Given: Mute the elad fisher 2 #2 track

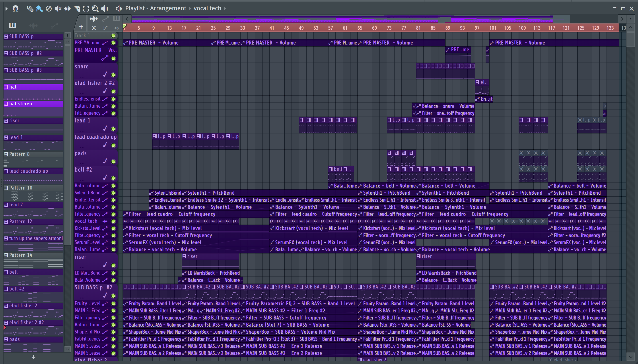Looking at the screenshot, I should coord(113,91).
